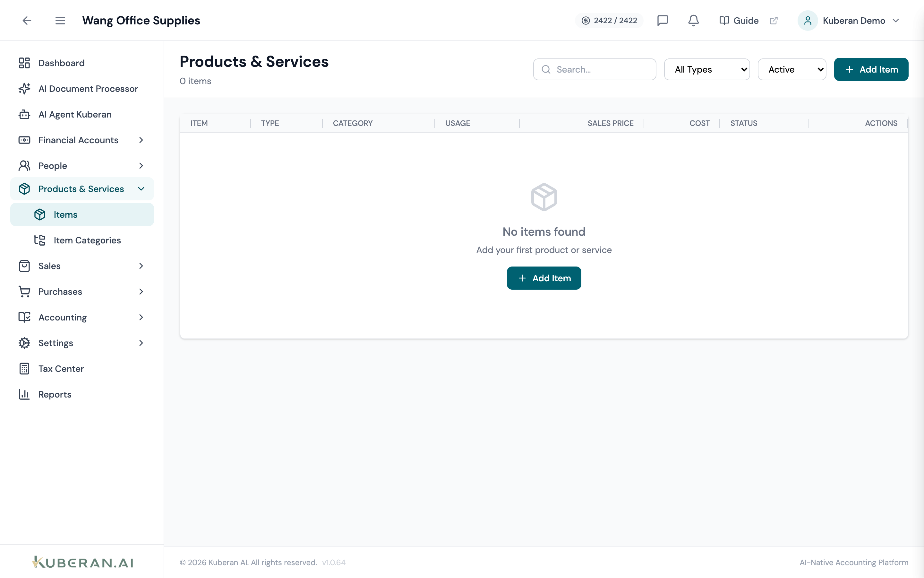The image size is (924, 578).
Task: Open AI Agent Kuberan page
Action: pos(82,114)
